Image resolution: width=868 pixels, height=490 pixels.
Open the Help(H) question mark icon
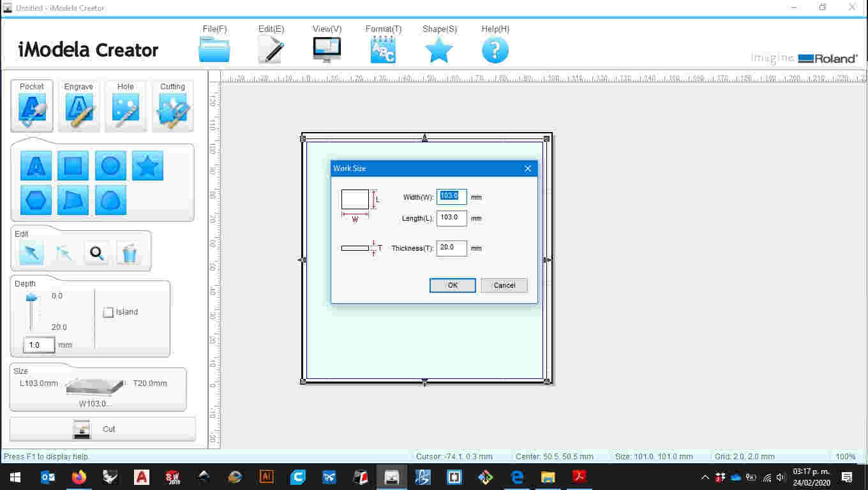pos(495,50)
